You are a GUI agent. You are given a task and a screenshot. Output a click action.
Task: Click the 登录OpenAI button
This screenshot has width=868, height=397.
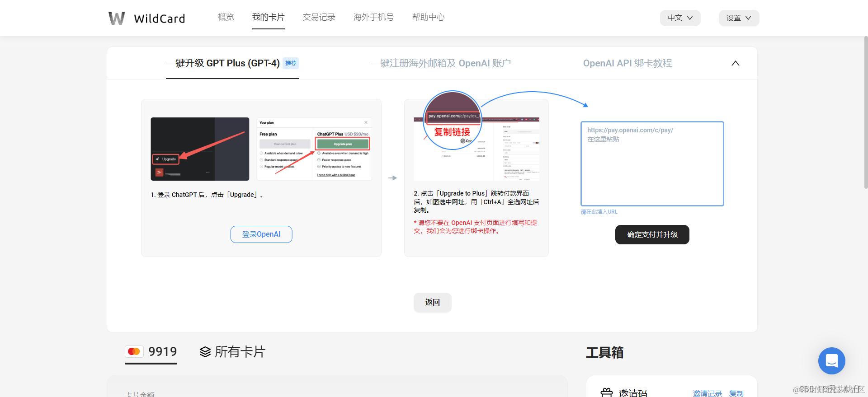pos(261,234)
